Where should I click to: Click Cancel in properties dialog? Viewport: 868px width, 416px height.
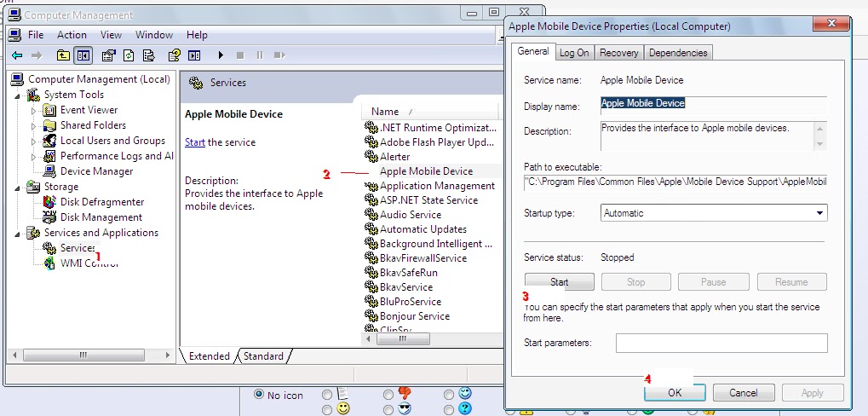tap(743, 393)
